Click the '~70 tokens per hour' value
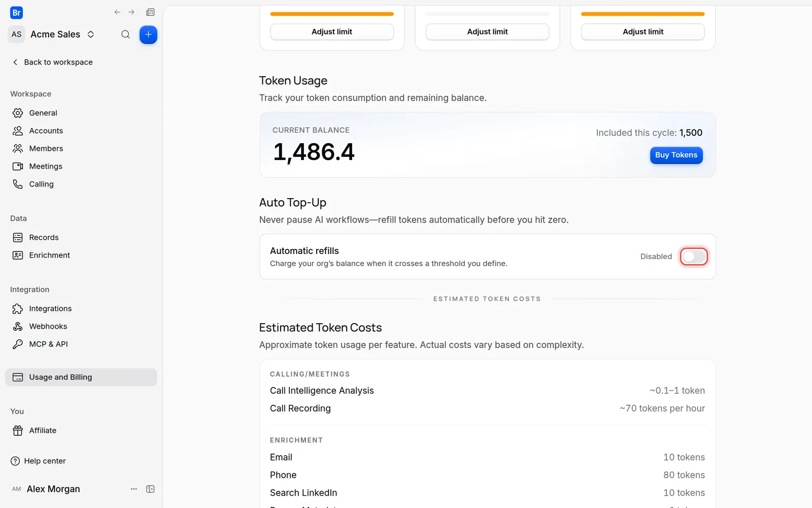Image resolution: width=812 pixels, height=508 pixels. point(662,408)
